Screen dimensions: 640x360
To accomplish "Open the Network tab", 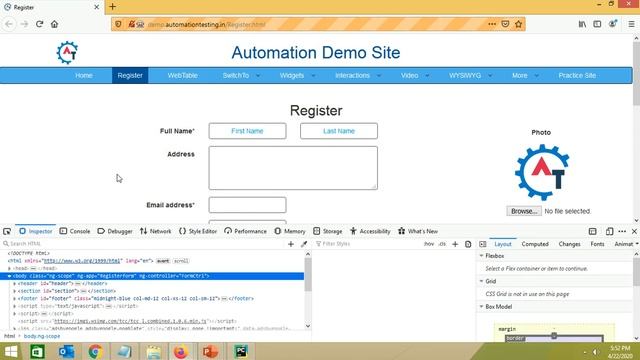I will pyautogui.click(x=156, y=231).
